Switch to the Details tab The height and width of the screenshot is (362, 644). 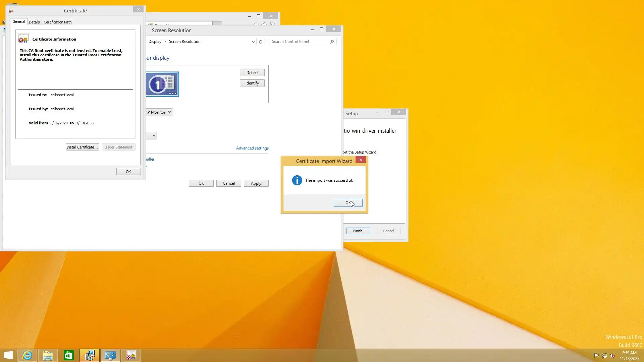34,22
